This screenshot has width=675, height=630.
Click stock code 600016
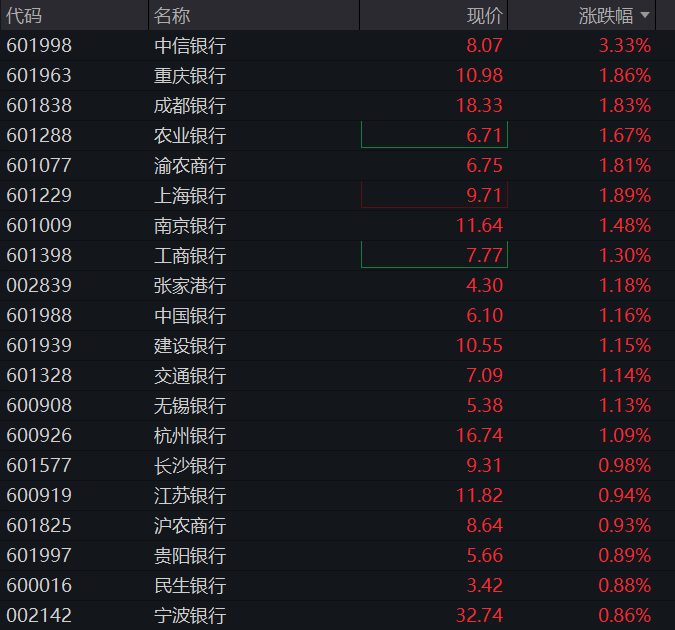pos(39,586)
